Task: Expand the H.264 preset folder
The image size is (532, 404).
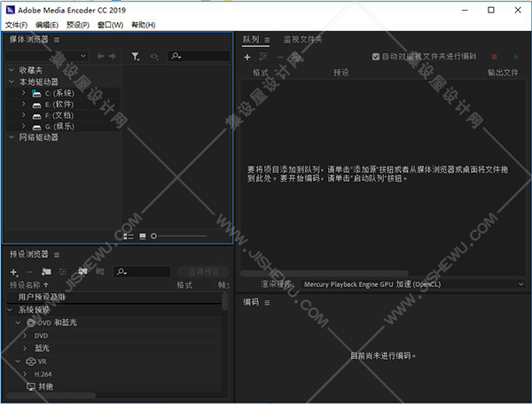Action: coord(25,374)
